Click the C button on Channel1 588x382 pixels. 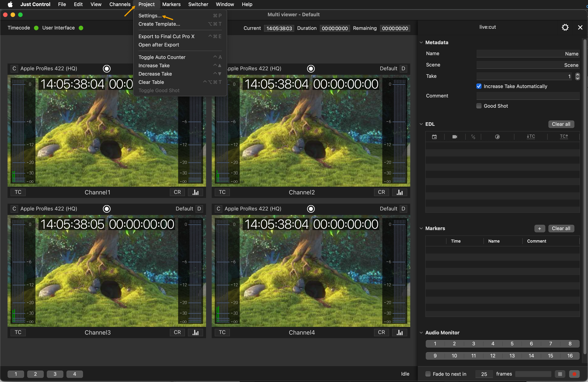[14, 69]
